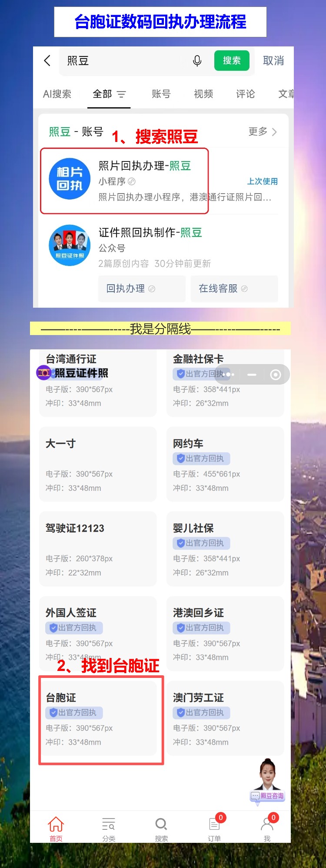This screenshot has height=868, width=326.
Task: Switch to the 视频 tab
Action: click(203, 94)
